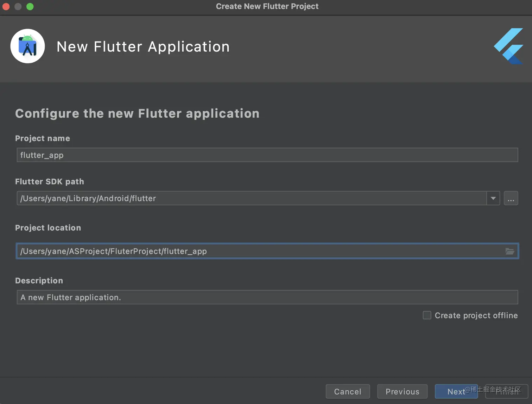This screenshot has height=404, width=532.
Task: Click the red close traffic light
Action: (x=6, y=6)
